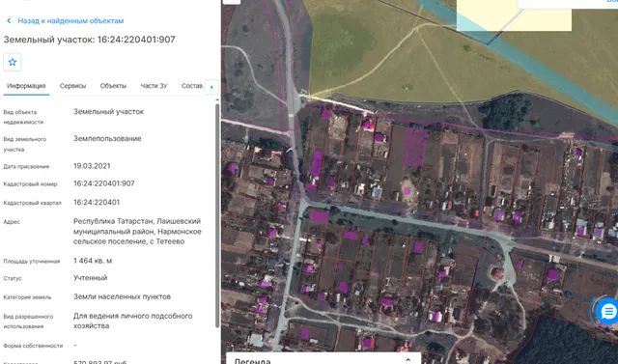Open the chat support bubble

click(608, 312)
